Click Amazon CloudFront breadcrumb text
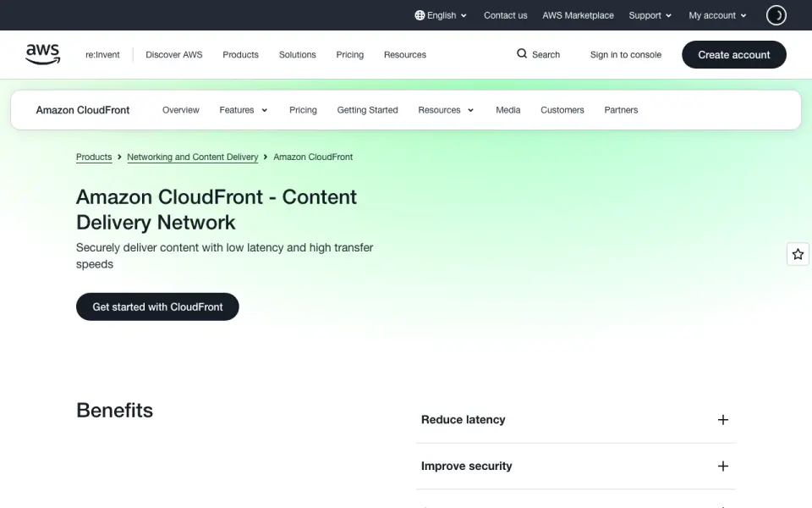The image size is (812, 508). 313,157
